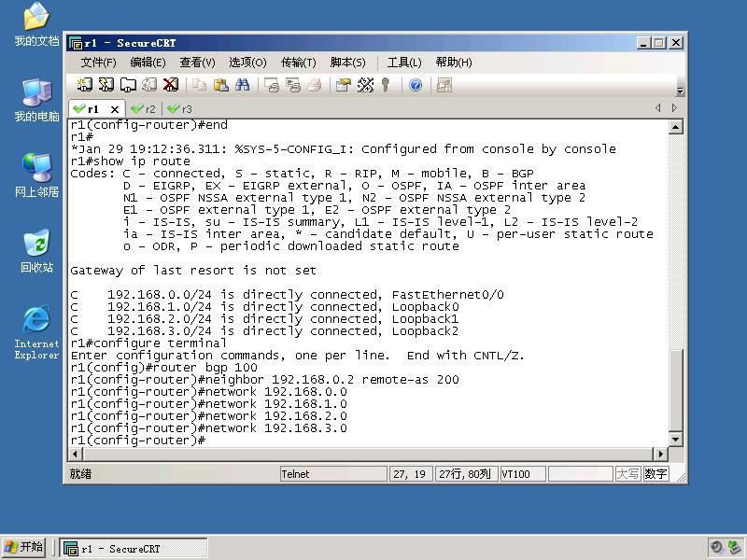Click the Print Selection icon
Viewport: 747px width, 560px height.
pos(292,85)
